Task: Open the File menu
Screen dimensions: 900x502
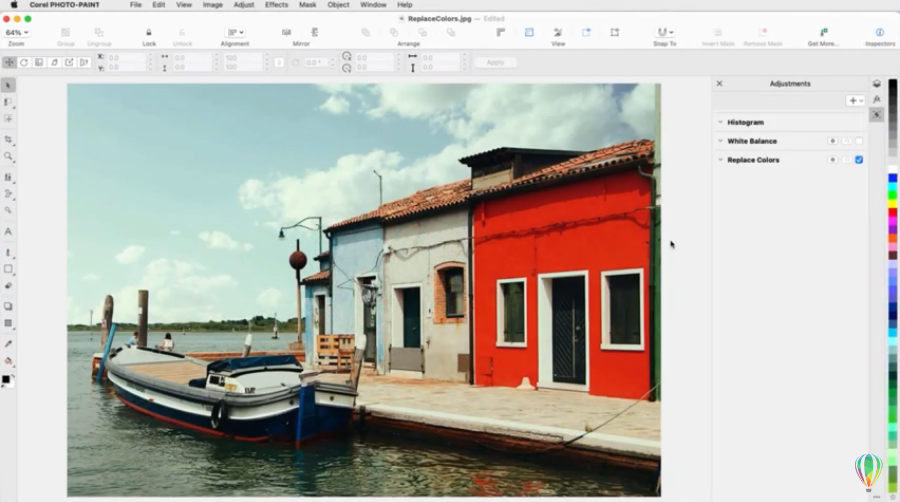Action: [135, 5]
